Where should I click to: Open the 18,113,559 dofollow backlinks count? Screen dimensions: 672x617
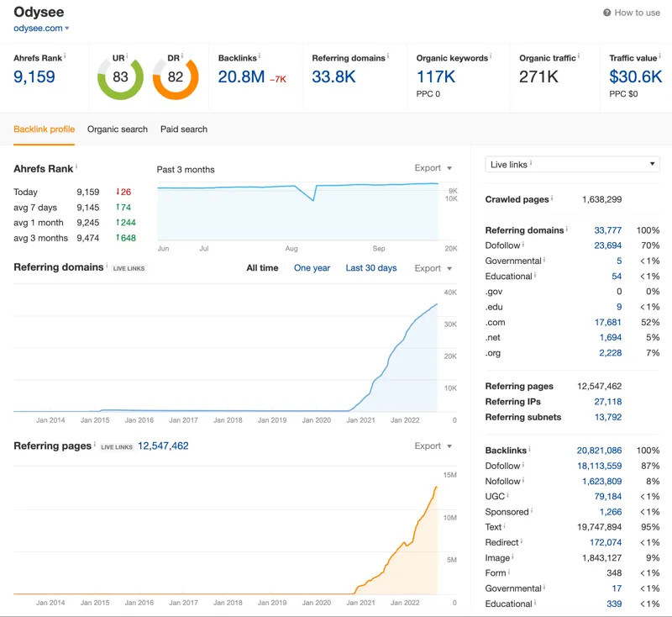(x=599, y=466)
